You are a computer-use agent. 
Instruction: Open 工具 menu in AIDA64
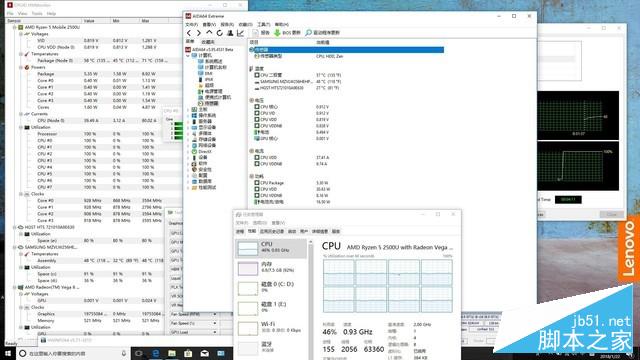(x=263, y=24)
